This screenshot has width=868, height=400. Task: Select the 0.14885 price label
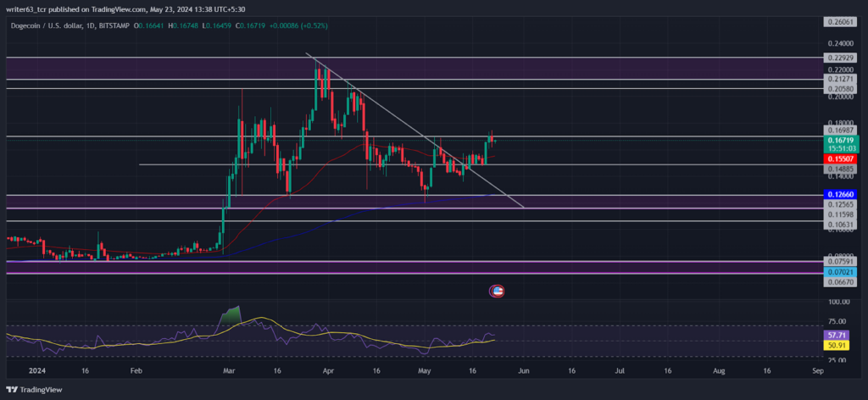pyautogui.click(x=840, y=168)
